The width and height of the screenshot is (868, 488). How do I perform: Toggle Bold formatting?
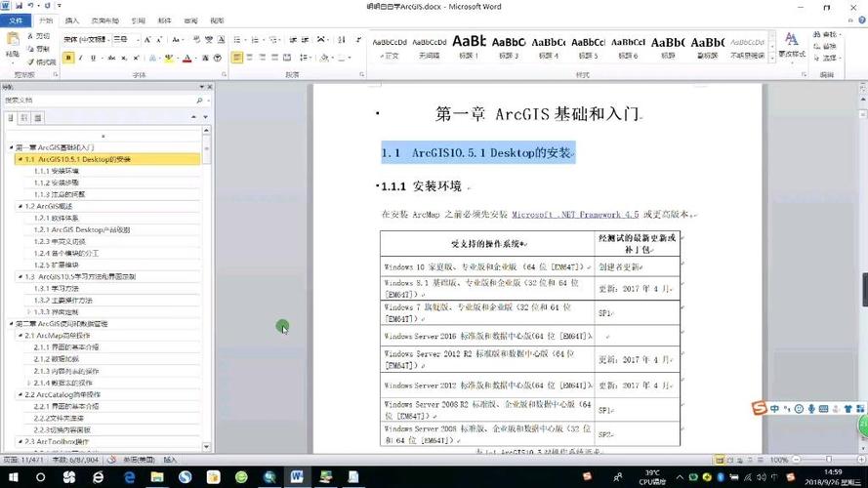pyautogui.click(x=68, y=58)
